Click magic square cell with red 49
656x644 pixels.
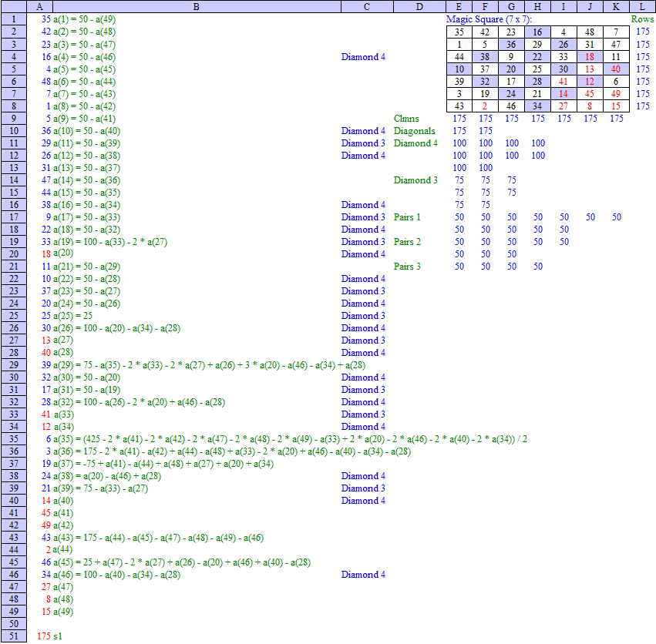[616, 94]
